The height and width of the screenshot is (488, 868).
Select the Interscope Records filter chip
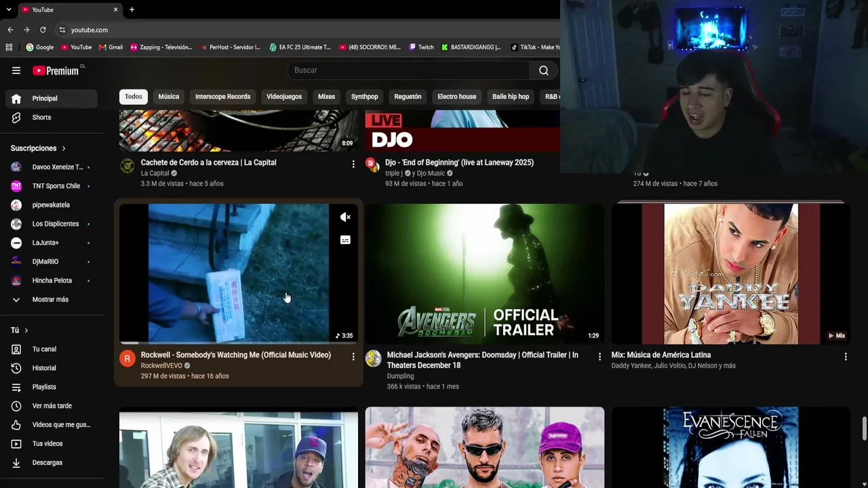point(223,96)
